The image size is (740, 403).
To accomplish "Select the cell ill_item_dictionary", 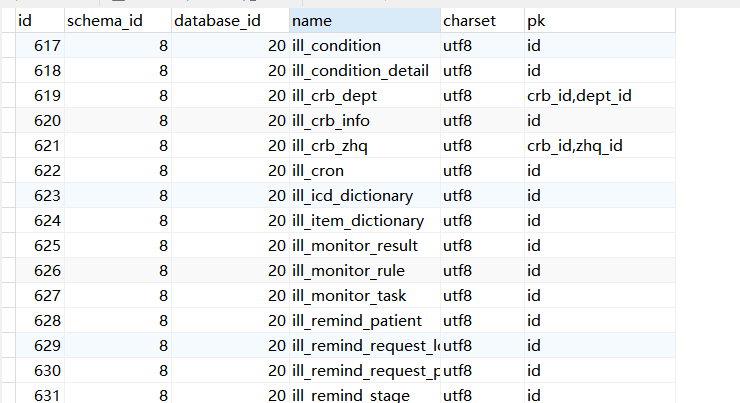I will point(365,221).
